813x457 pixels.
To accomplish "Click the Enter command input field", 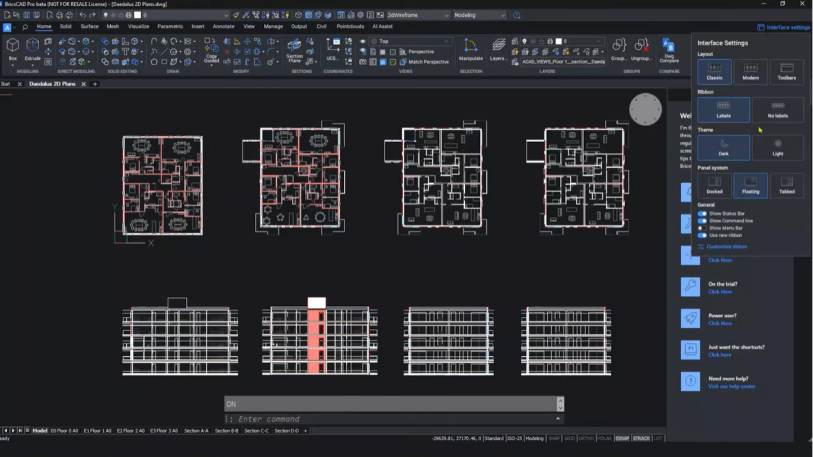I will (390, 419).
